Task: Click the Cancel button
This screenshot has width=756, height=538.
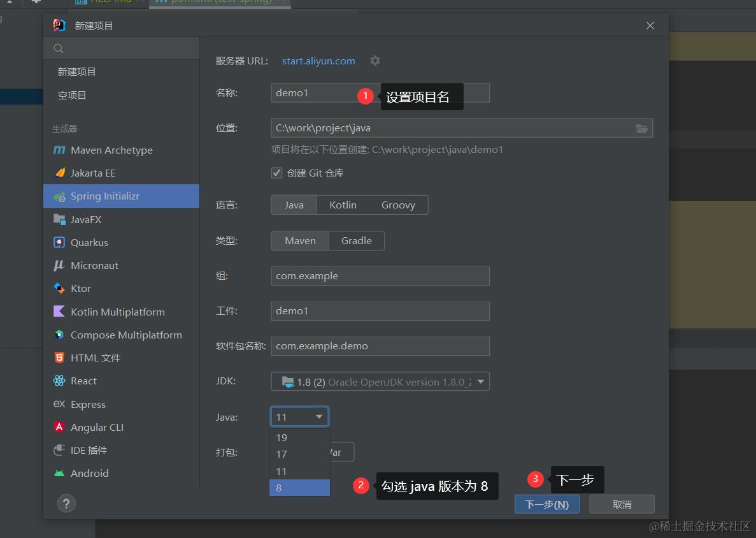Action: [622, 504]
